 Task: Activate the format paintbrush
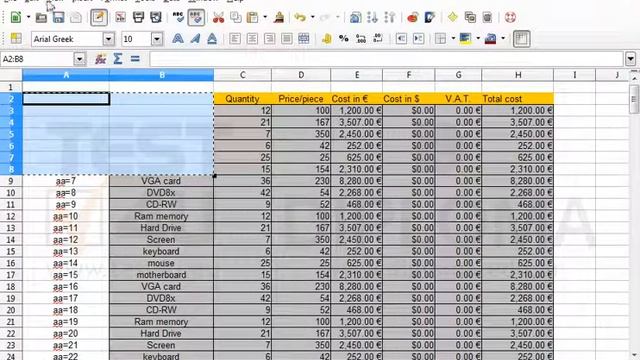point(279,18)
